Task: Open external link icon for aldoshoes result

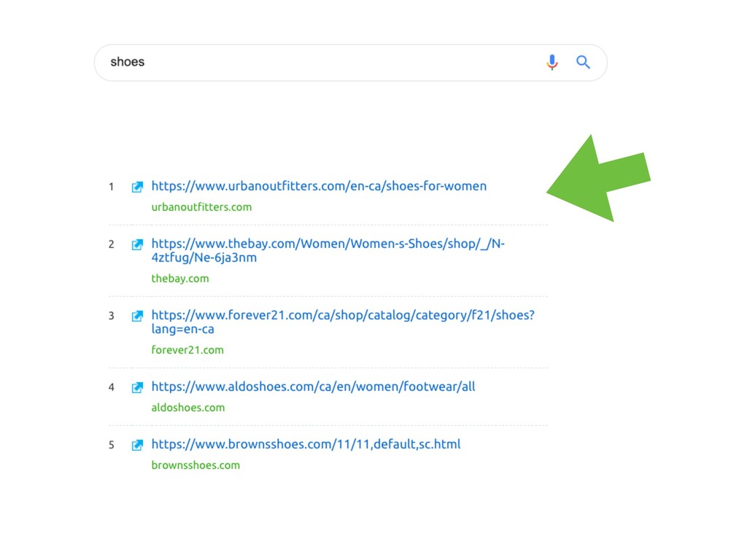Action: pos(137,387)
